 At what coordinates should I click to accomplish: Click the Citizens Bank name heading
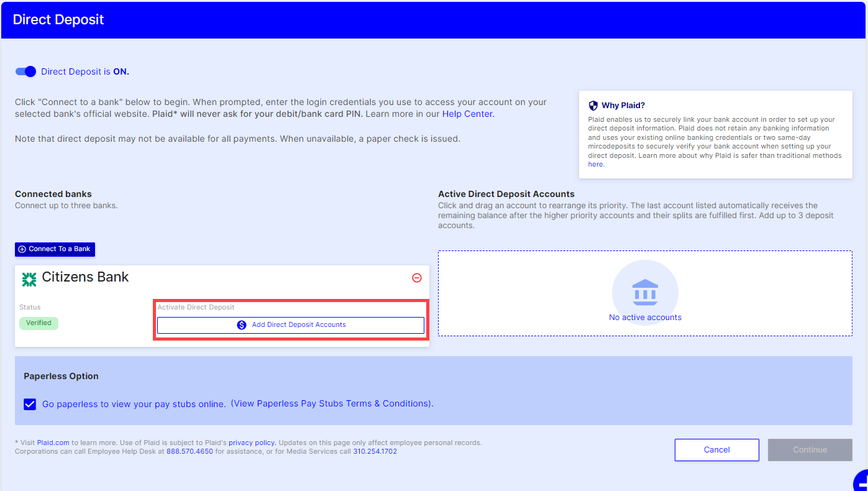tap(85, 277)
